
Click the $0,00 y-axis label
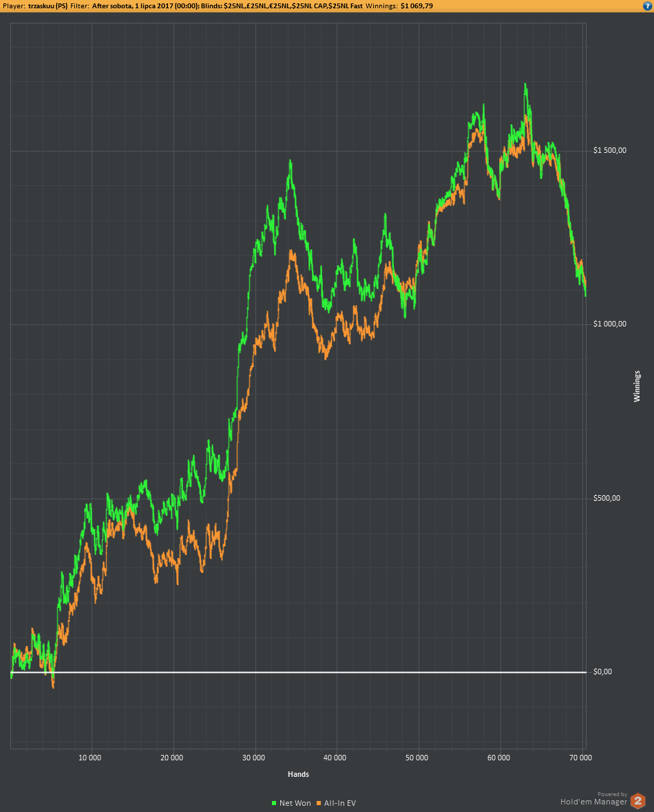tap(603, 672)
